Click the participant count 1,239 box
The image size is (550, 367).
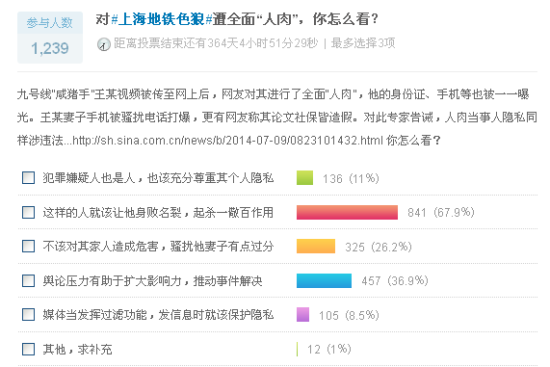point(50,48)
